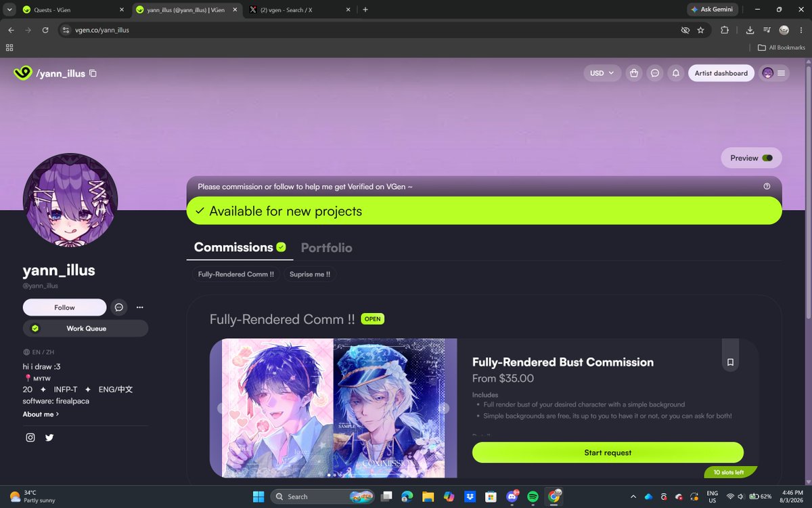
Task: Open the Twitter bird icon in profile sidebar
Action: point(49,438)
